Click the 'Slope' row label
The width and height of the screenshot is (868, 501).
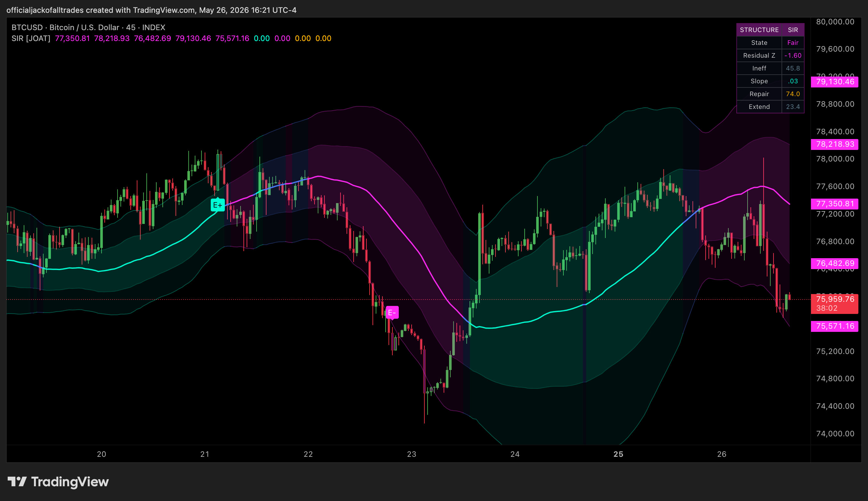759,81
